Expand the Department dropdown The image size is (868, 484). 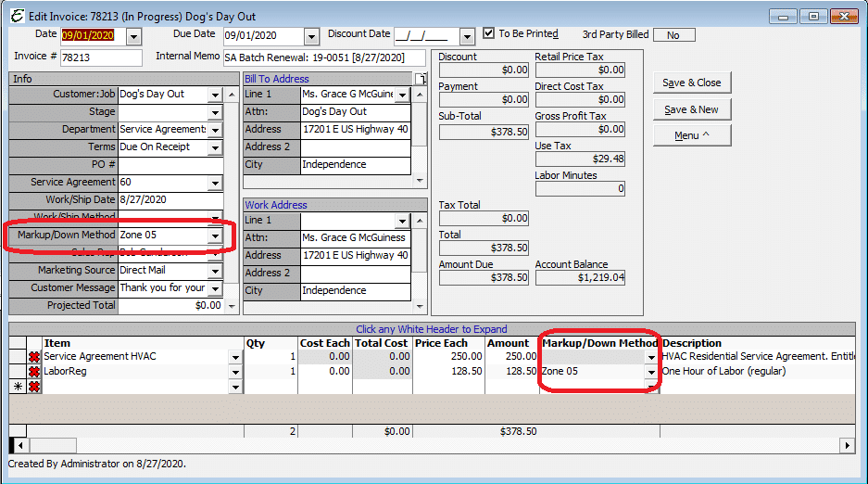pyautogui.click(x=215, y=131)
